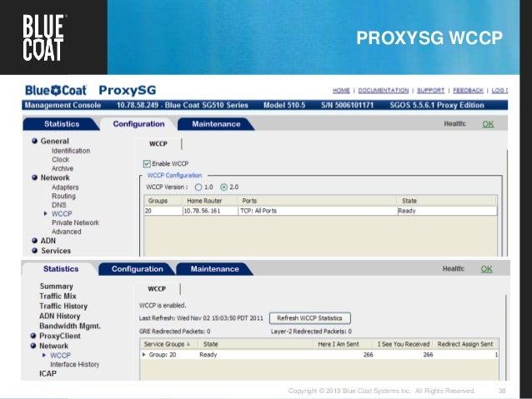Image resolution: width=532 pixels, height=399 pixels.
Task: Expand the Services bullet in configuration tree
Action: [34, 251]
